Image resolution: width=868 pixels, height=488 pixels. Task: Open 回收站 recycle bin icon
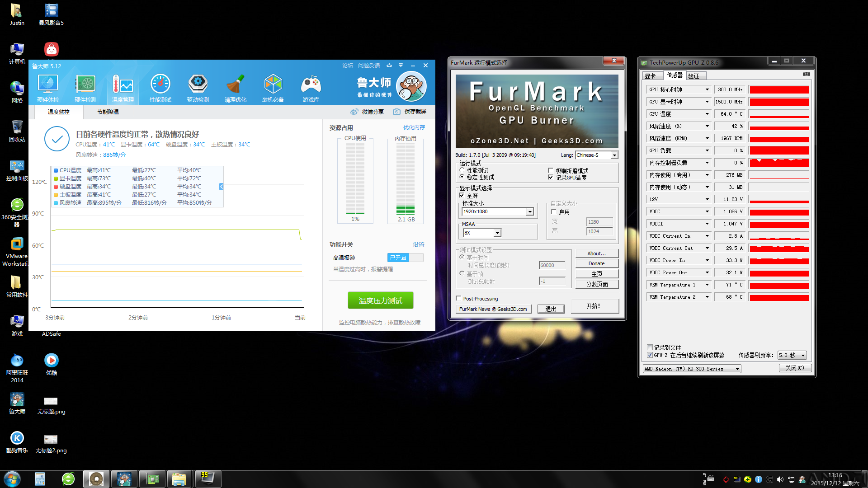(17, 131)
